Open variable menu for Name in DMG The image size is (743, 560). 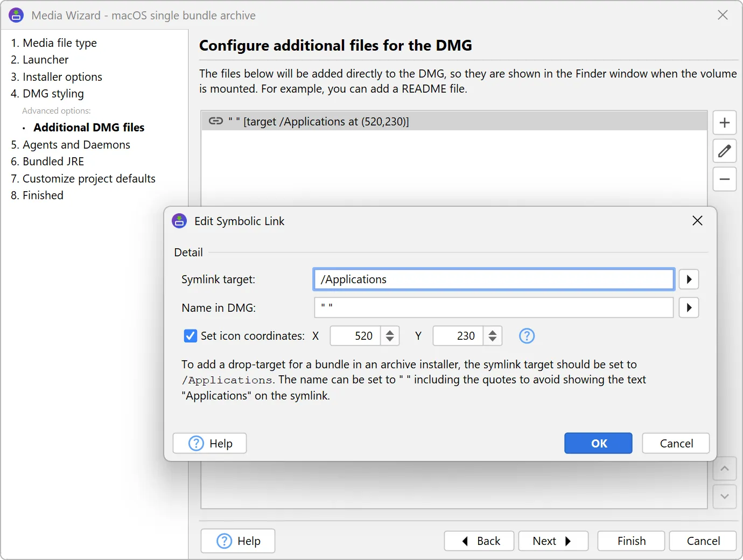(x=689, y=308)
